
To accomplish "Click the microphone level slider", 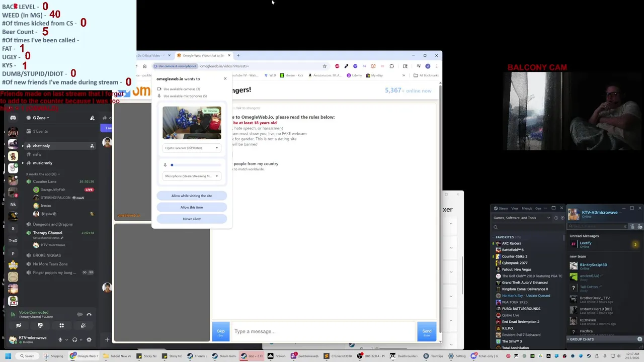I will tap(196, 165).
